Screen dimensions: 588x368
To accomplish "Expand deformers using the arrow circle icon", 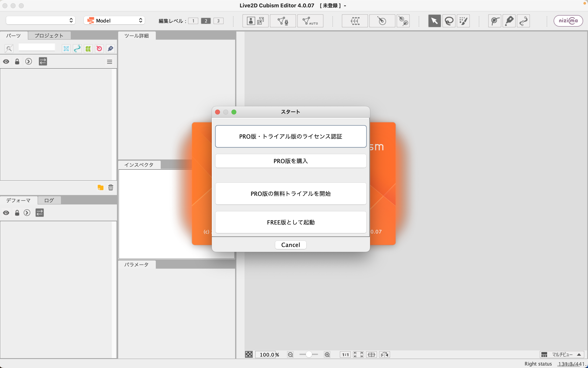I will (x=27, y=213).
